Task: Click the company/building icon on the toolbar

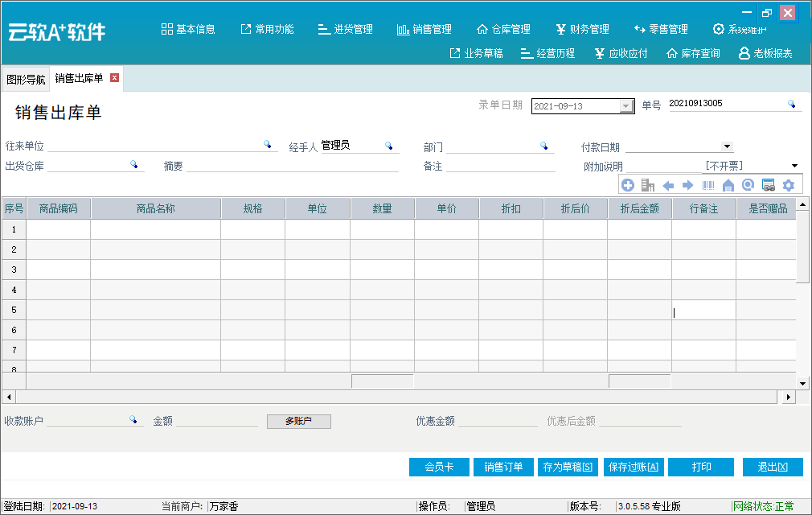Action: click(x=648, y=185)
